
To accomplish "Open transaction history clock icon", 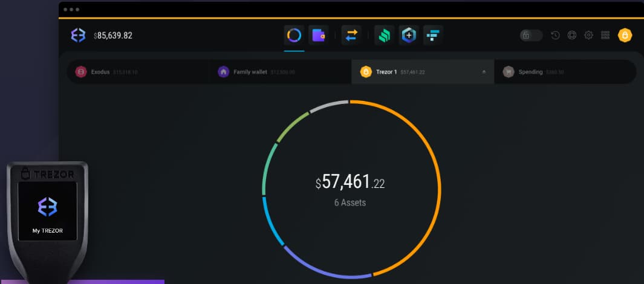I will (555, 36).
